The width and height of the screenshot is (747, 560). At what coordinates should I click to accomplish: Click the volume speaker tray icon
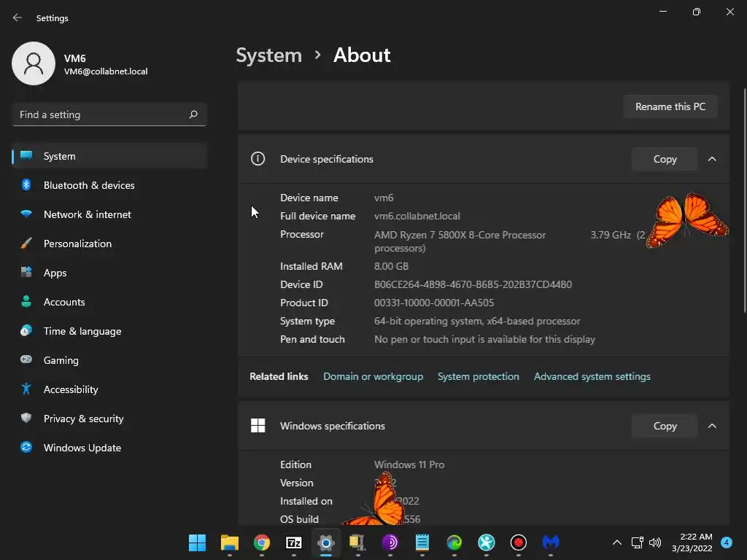pyautogui.click(x=655, y=542)
